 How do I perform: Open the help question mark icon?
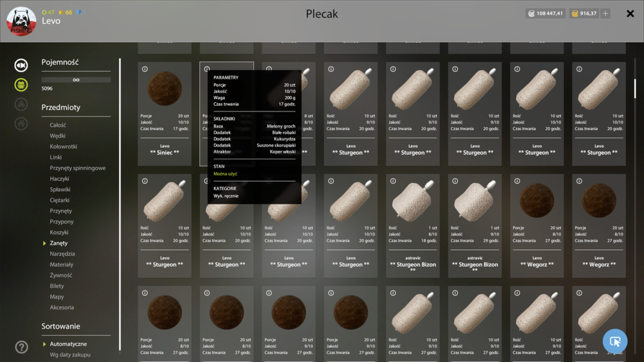click(x=21, y=347)
